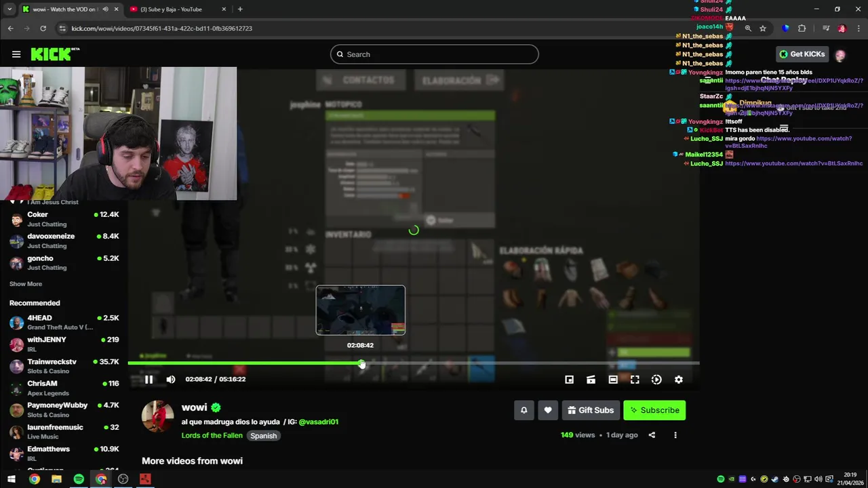Open the wowi channel name link
The image size is (868, 488).
194,407
